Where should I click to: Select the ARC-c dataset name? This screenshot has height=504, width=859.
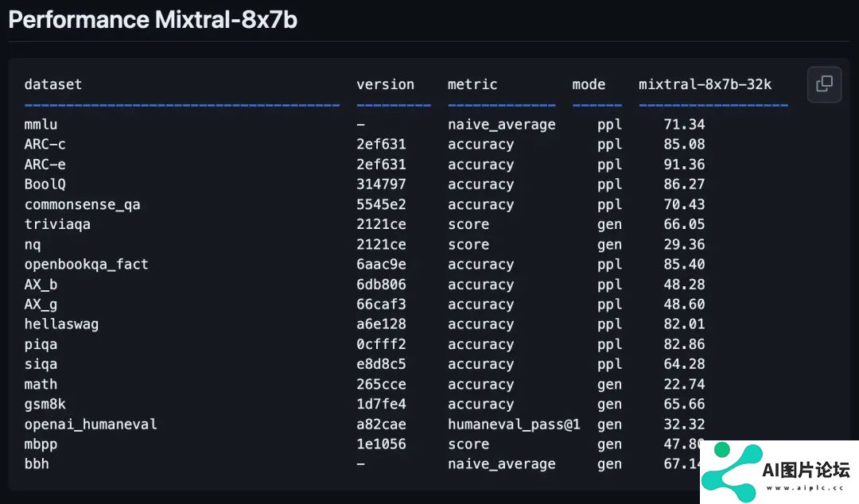pyautogui.click(x=45, y=144)
